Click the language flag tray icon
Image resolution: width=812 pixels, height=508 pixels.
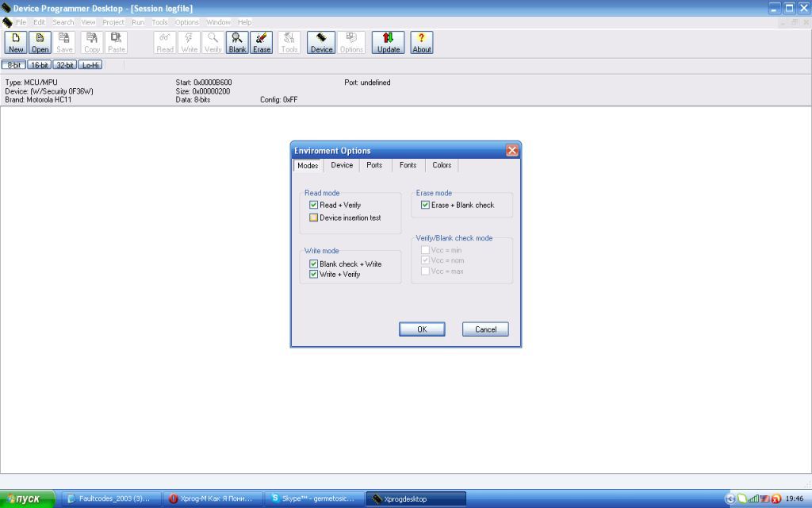(x=764, y=498)
